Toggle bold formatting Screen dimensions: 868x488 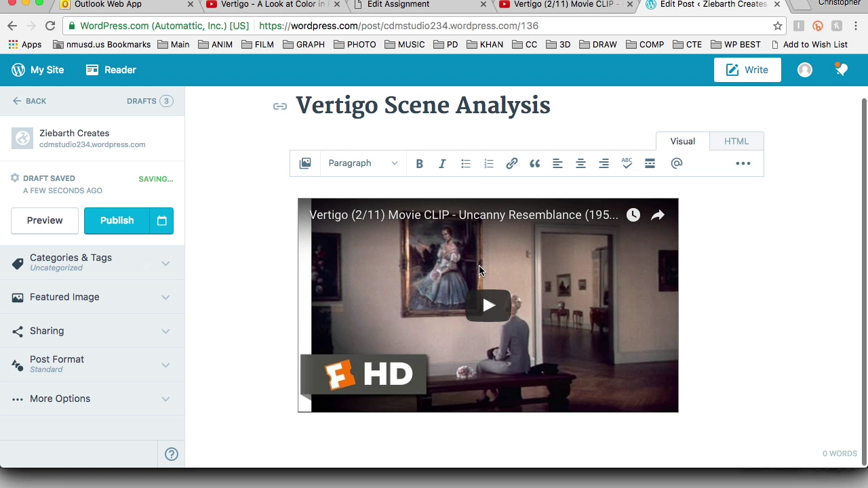[x=419, y=163]
